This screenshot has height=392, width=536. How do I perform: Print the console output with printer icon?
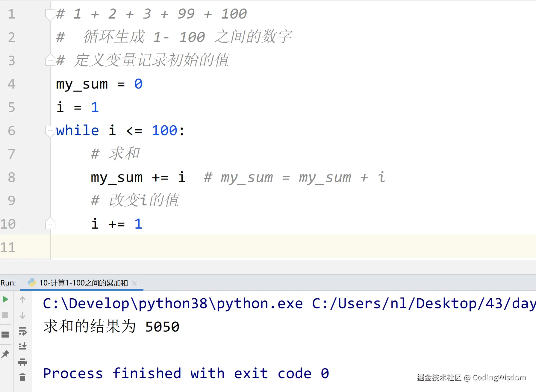point(22,362)
